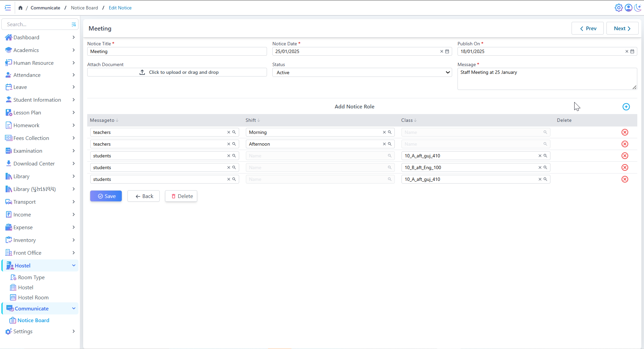644x349 pixels.
Task: Collapse sidebar using hamburger menu icon
Action: click(8, 8)
